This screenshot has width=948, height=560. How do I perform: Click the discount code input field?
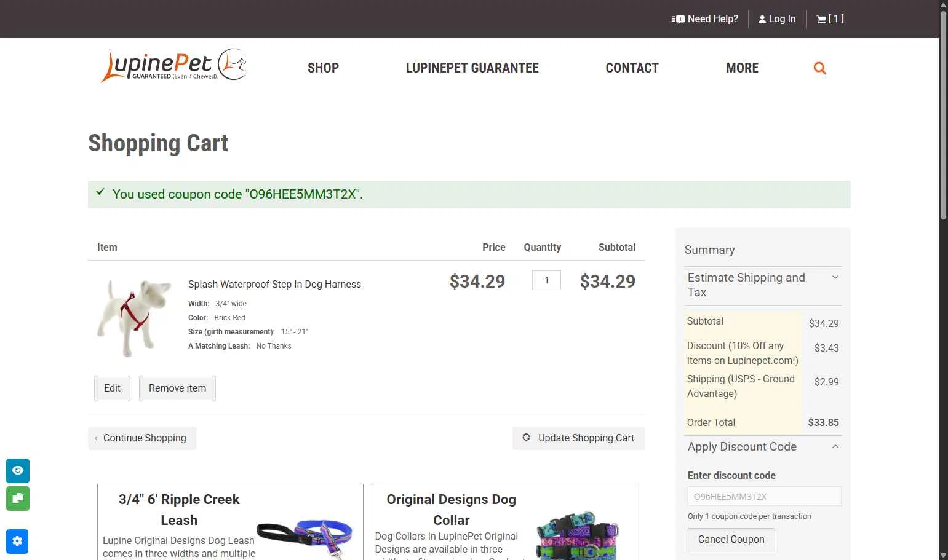(x=764, y=496)
